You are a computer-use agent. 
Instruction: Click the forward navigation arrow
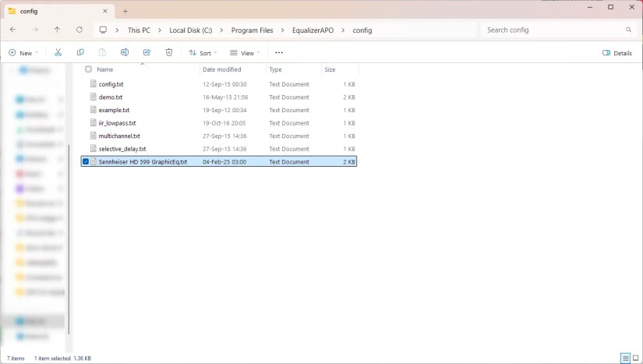pos(35,30)
